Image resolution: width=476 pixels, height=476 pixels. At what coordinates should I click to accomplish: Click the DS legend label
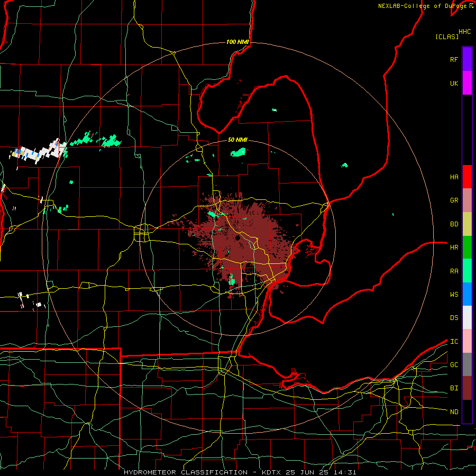tap(454, 318)
